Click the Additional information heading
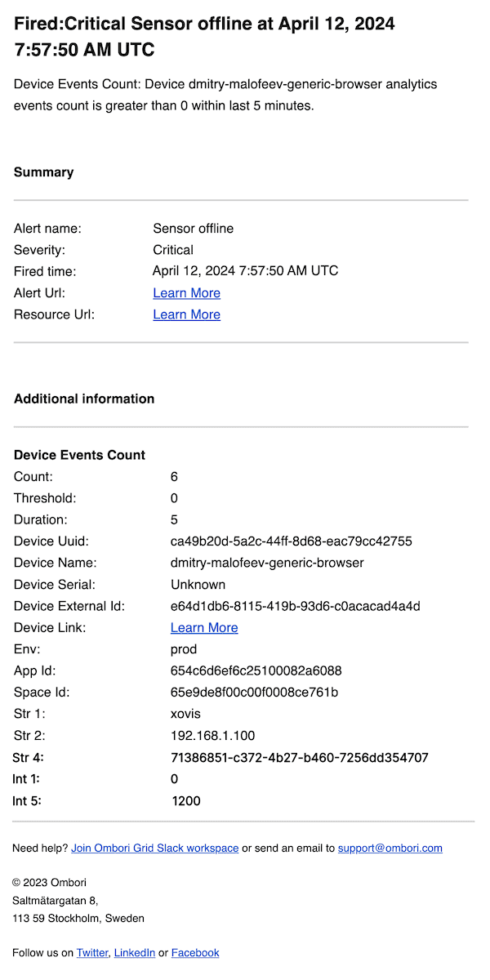The image size is (490, 980). tap(84, 399)
